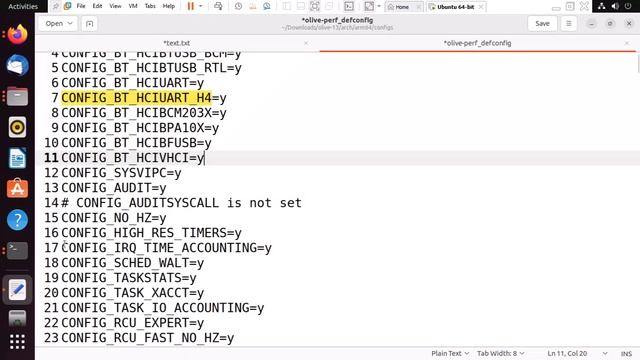Save the olive-perf_defconfig file
Image resolution: width=640 pixels, height=360 pixels.
542,24
